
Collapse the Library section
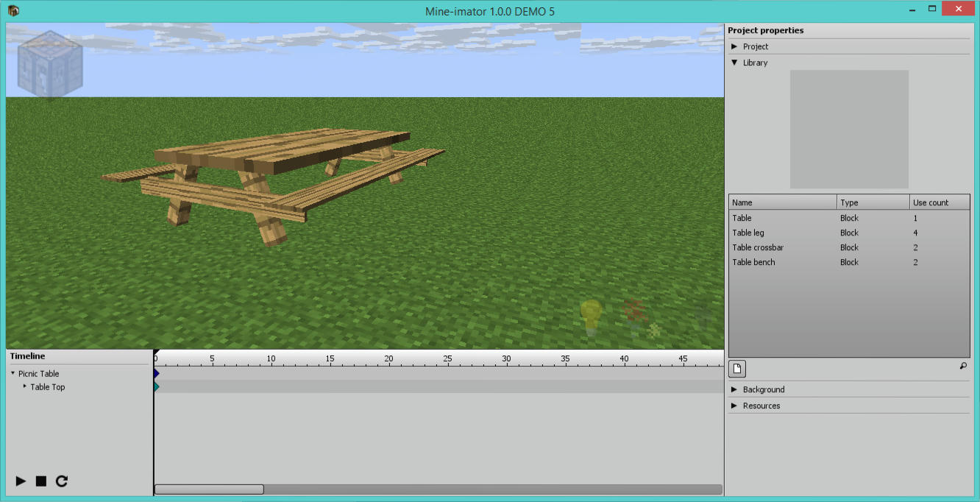(x=734, y=63)
